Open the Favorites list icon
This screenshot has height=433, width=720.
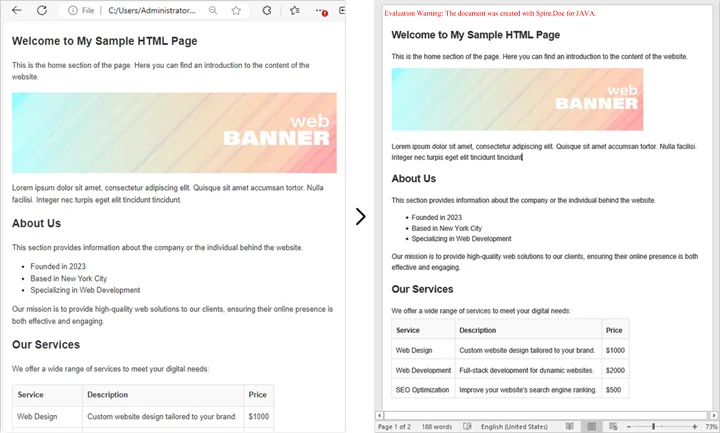pos(295,10)
